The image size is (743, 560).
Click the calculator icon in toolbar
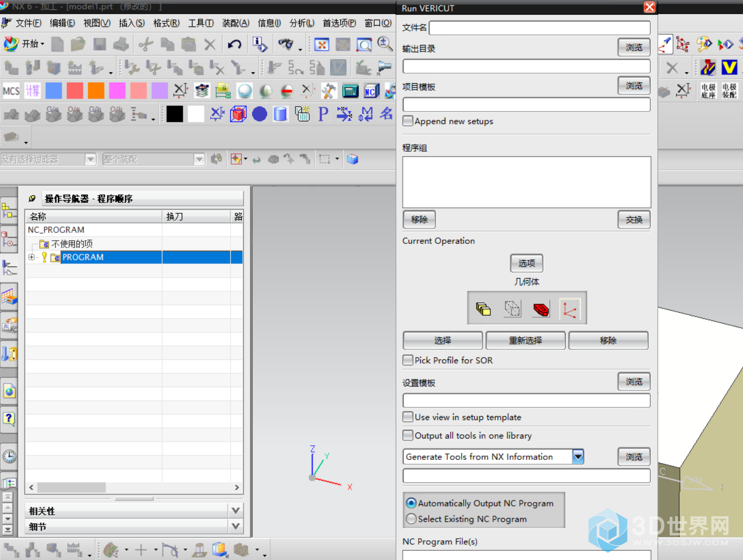(350, 91)
